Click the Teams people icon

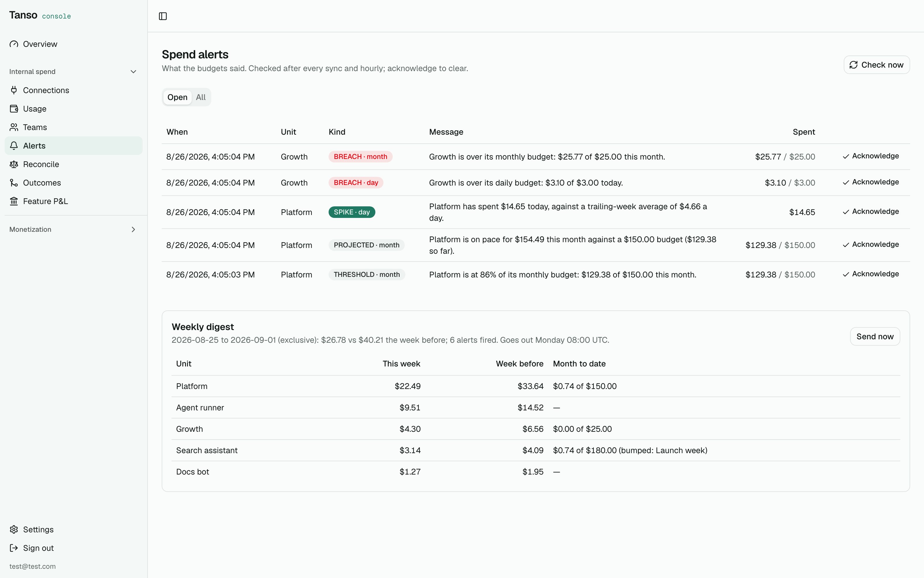[x=14, y=127]
